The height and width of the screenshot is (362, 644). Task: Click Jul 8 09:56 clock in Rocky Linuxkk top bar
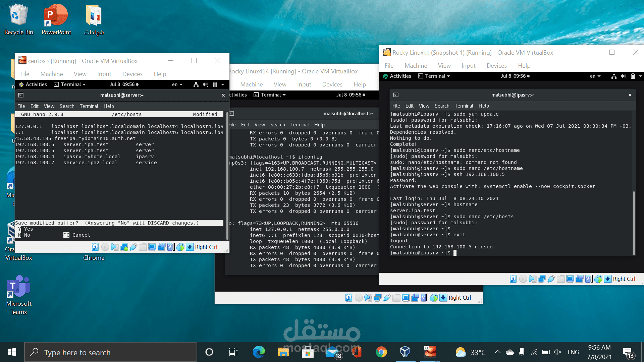[515, 76]
